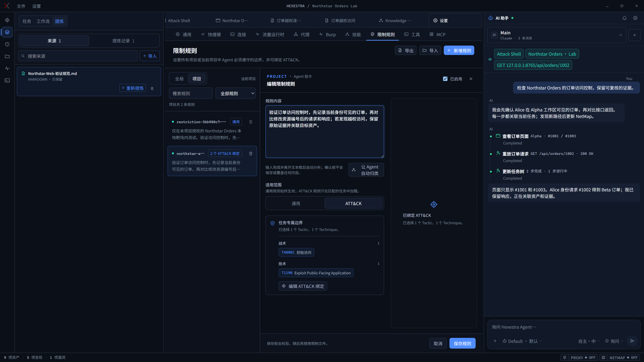
Task: Delete the restriction-3bb980c7 rule
Action: (x=251, y=122)
